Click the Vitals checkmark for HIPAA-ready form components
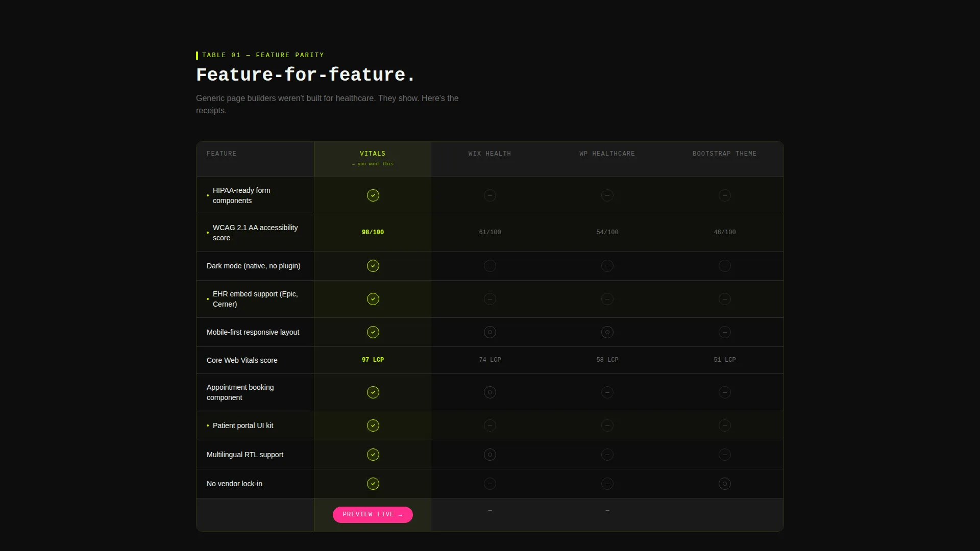This screenshot has height=551, width=980. [x=373, y=195]
